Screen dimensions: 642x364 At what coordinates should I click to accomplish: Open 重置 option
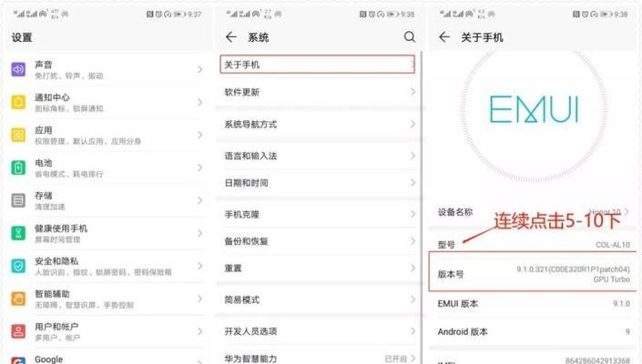(x=320, y=268)
